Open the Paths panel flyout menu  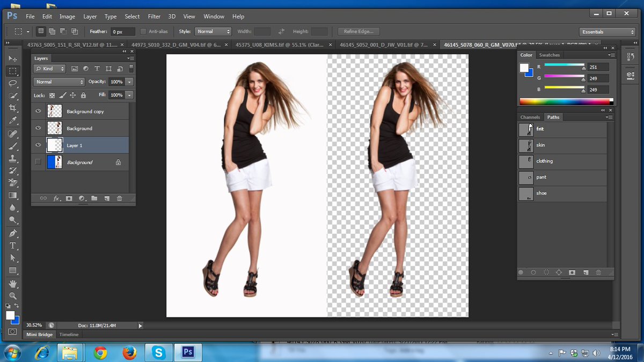(x=610, y=117)
